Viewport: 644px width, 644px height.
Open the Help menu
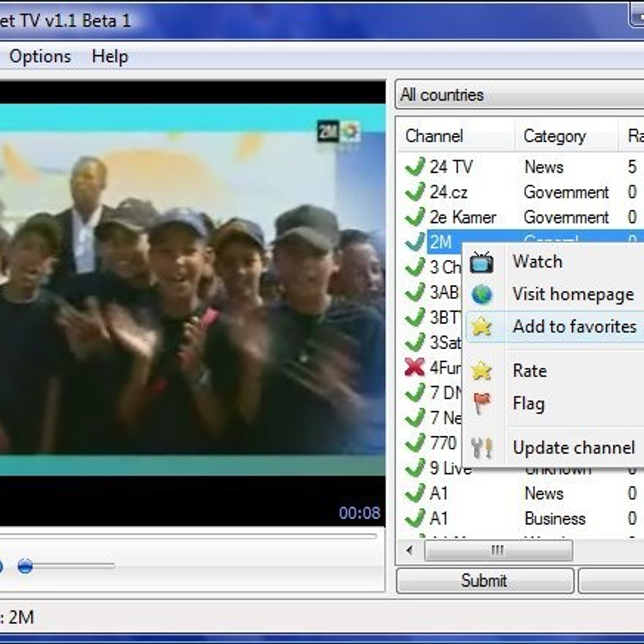110,56
